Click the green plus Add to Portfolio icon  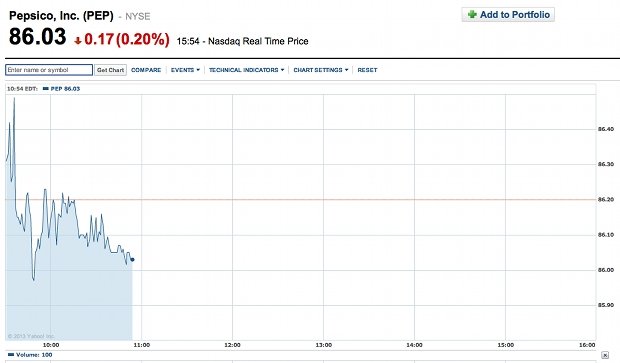coord(472,15)
